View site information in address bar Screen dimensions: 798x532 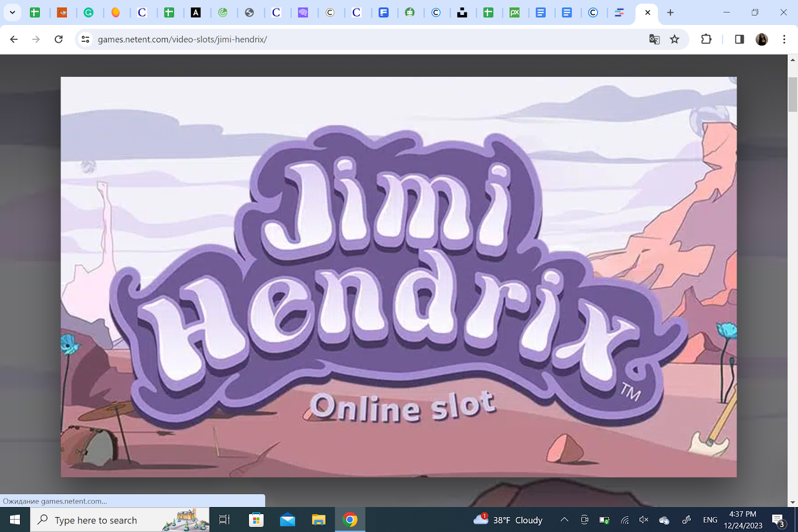85,39
